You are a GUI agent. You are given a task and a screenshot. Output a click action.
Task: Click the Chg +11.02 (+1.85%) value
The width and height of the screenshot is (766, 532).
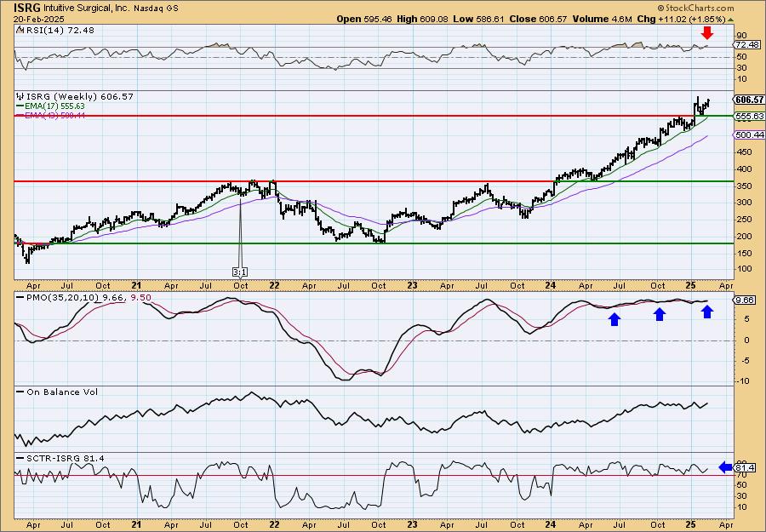(682, 19)
